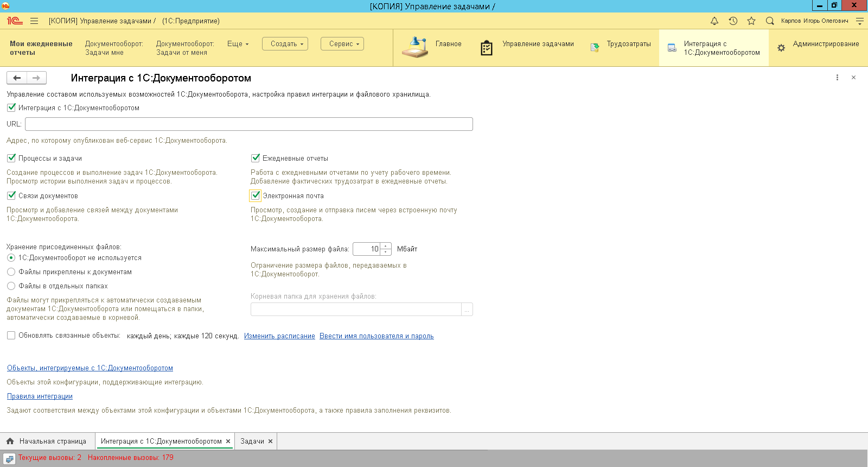Close the integration form with X
The image size is (868, 467).
click(853, 78)
